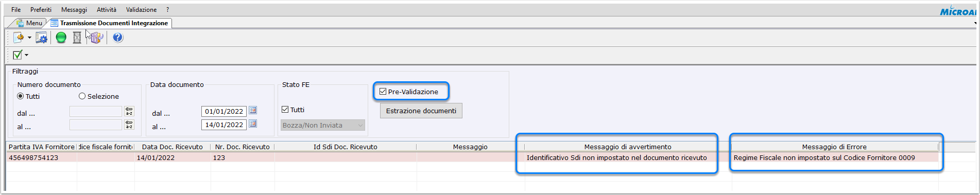
Task: Click the books library icon
Action: (x=96, y=38)
